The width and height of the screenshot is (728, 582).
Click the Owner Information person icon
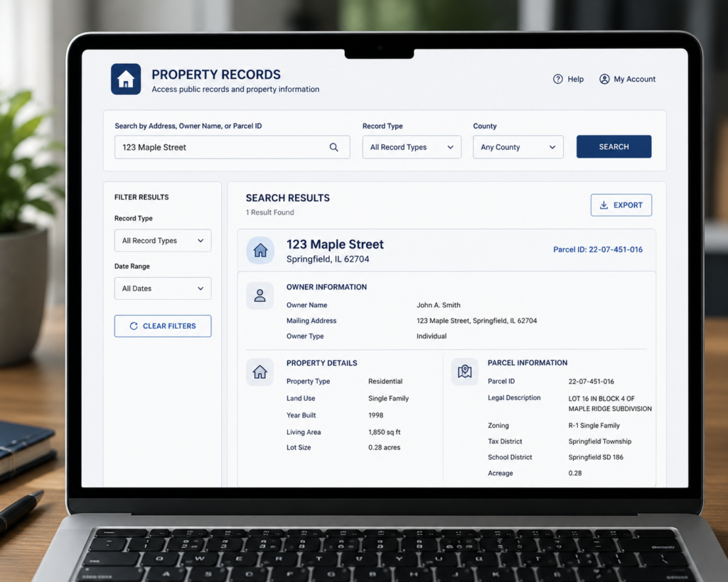point(260,296)
